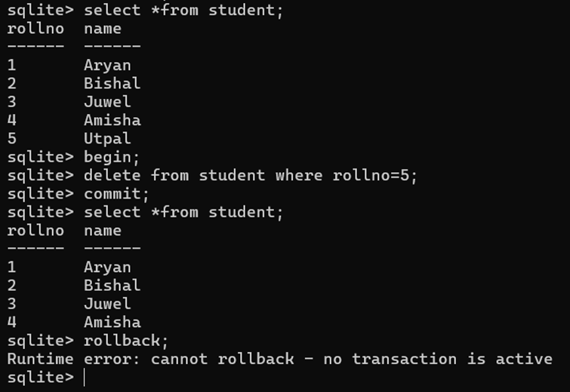Click 'rollno=5' in the delete statement

click(371, 175)
